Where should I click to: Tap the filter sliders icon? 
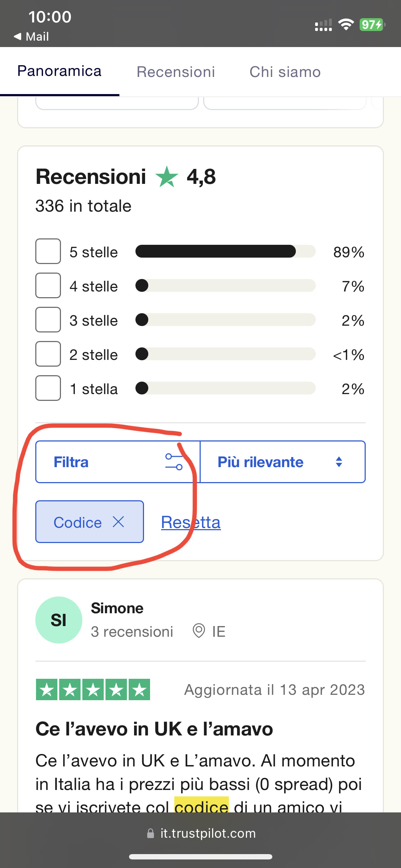(174, 462)
